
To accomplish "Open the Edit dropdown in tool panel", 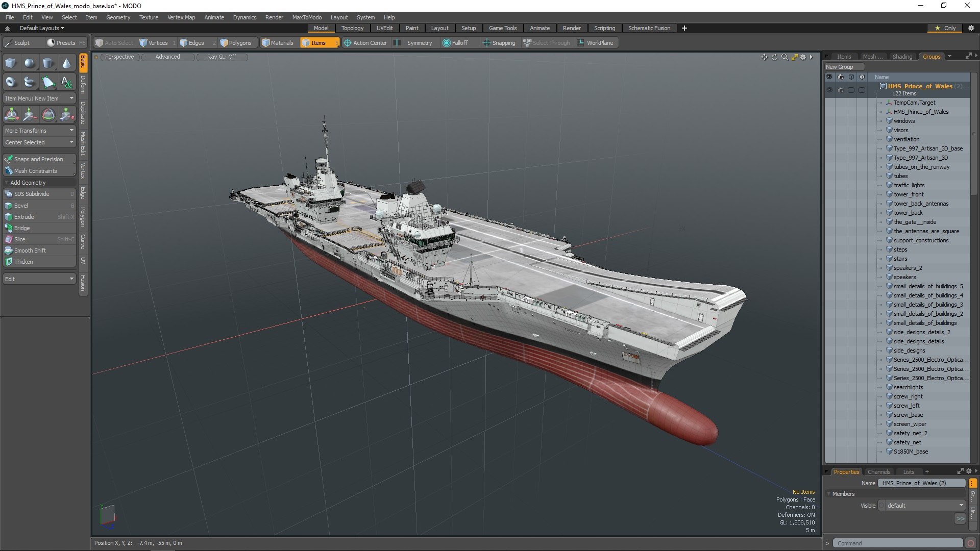I will point(39,279).
